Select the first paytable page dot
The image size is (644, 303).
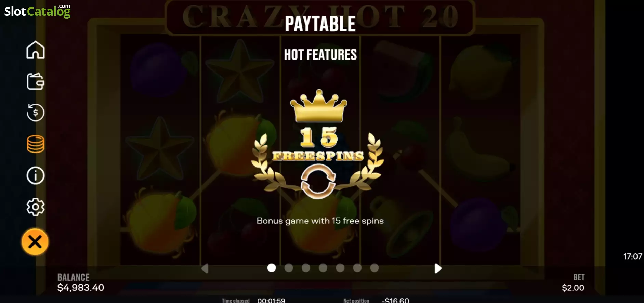(x=272, y=268)
